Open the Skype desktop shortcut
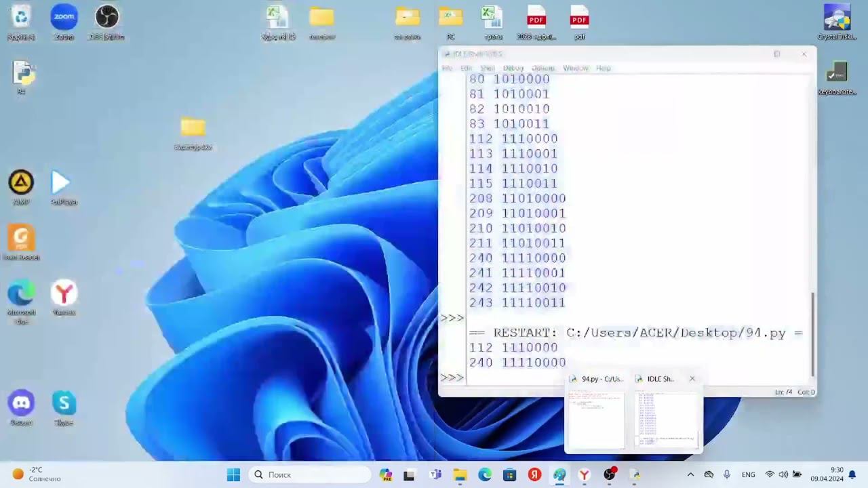The width and height of the screenshot is (868, 488). [x=64, y=409]
